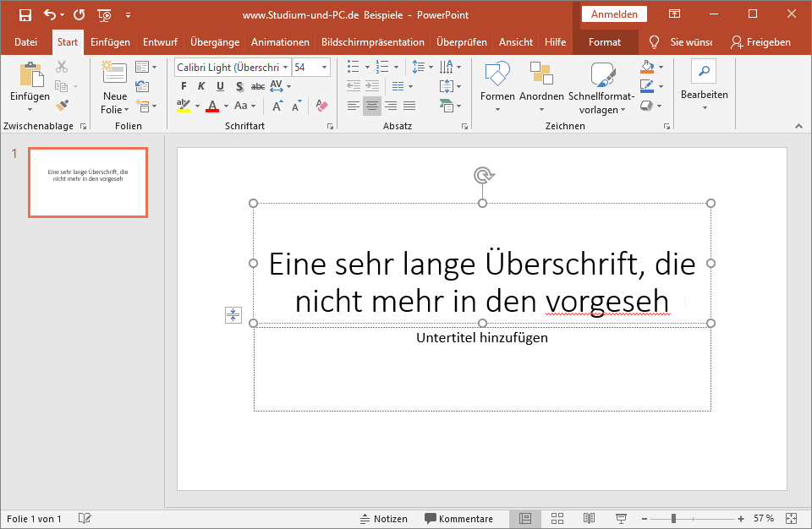The height and width of the screenshot is (529, 812).
Task: Show Notizen pane
Action: [x=384, y=519]
